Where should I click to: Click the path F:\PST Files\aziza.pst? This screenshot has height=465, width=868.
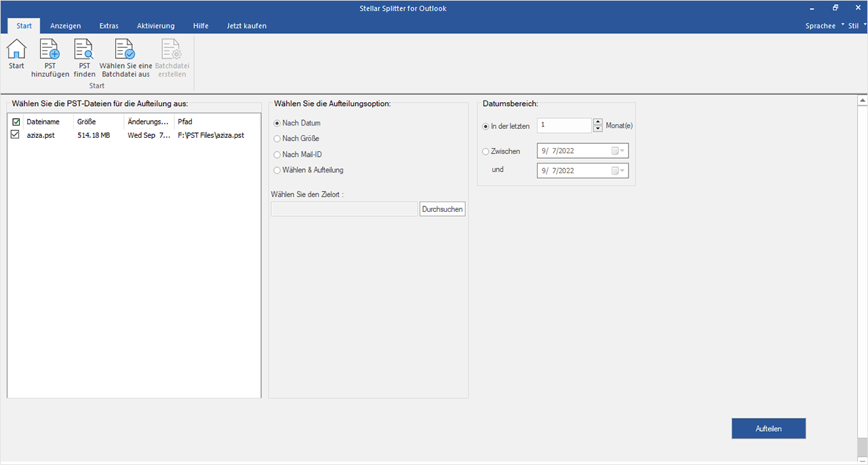[x=211, y=135]
